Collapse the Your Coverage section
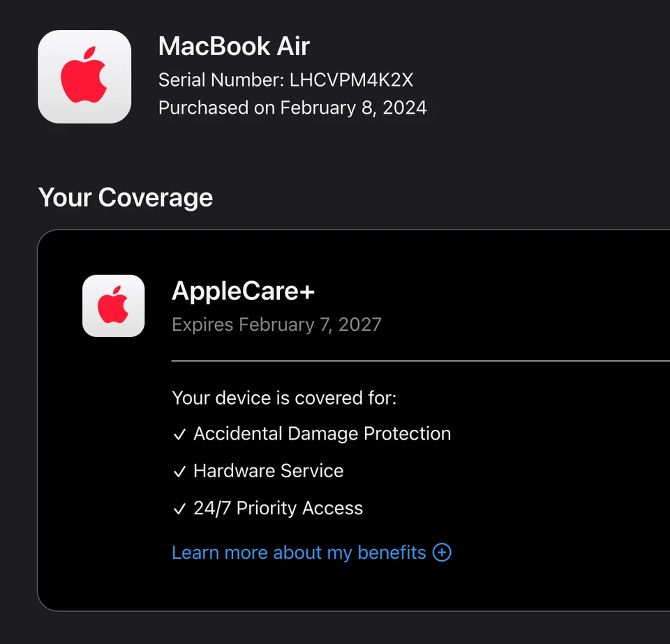This screenshot has width=670, height=644. [x=126, y=197]
